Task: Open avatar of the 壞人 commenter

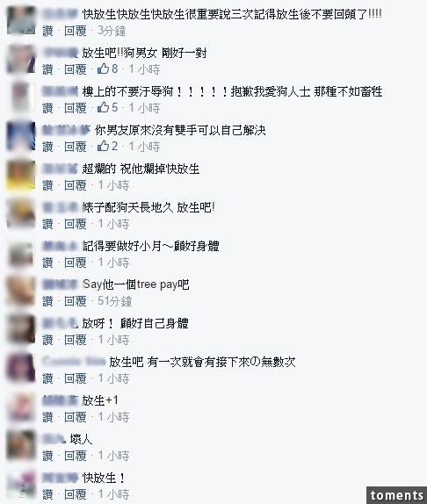Action: (21, 445)
